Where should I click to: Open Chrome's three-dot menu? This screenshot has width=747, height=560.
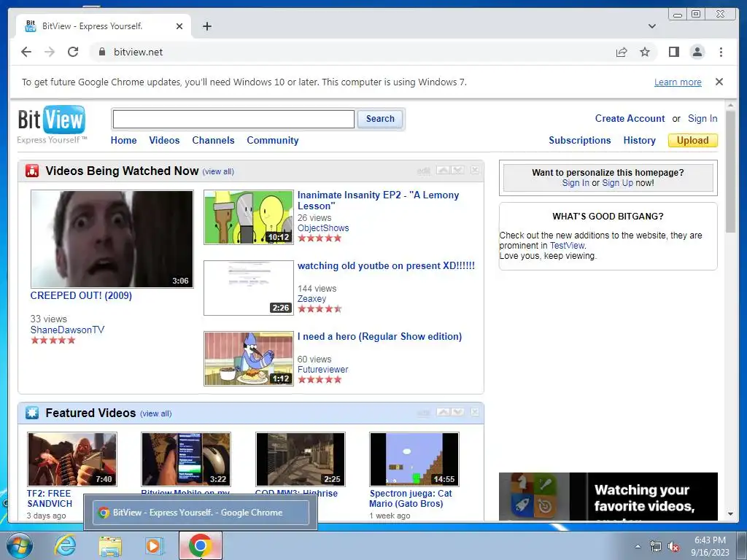(721, 52)
